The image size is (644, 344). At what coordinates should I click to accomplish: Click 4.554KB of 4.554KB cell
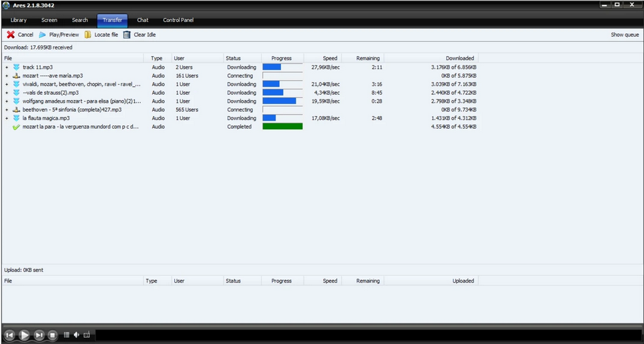tap(454, 127)
